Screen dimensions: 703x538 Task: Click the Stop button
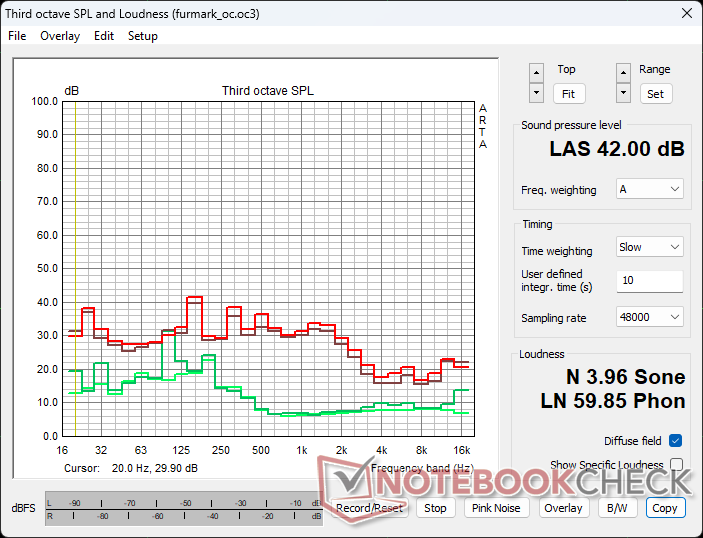(x=435, y=508)
